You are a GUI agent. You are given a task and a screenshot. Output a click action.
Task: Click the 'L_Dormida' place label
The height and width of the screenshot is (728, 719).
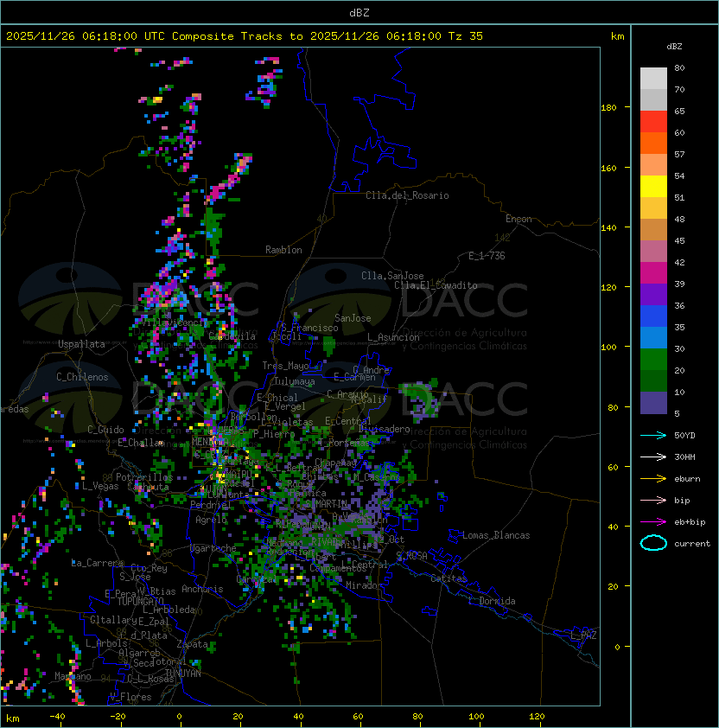[x=492, y=601]
